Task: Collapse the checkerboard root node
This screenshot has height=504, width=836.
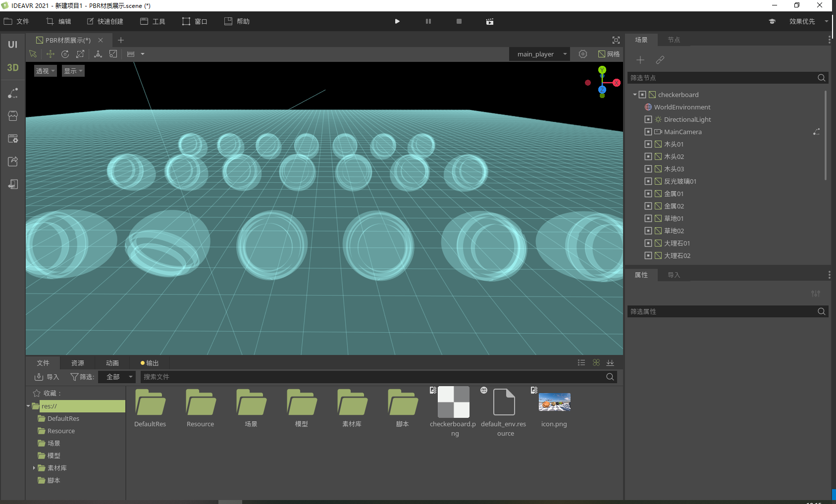Action: (635, 95)
